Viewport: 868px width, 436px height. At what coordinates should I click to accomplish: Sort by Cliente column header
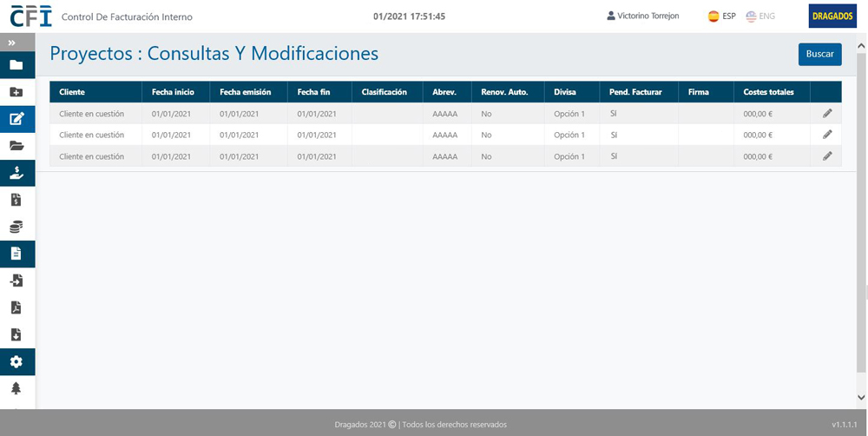tap(72, 92)
